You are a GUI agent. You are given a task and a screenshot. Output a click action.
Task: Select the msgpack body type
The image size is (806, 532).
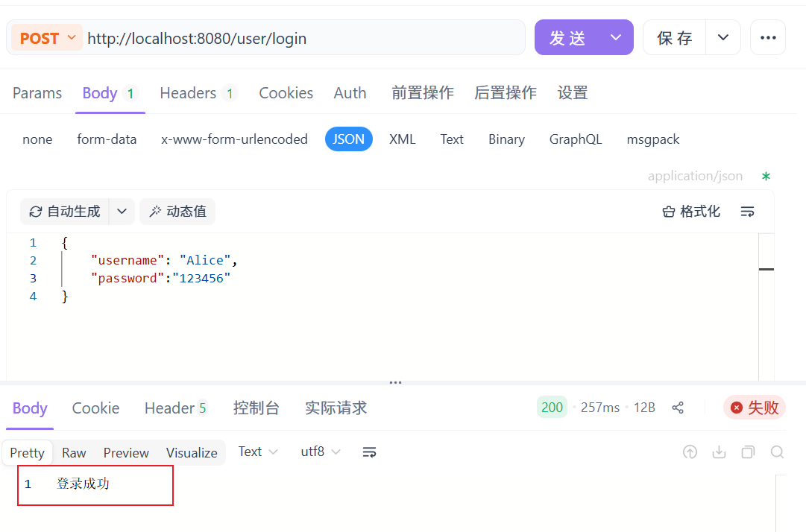tap(653, 139)
